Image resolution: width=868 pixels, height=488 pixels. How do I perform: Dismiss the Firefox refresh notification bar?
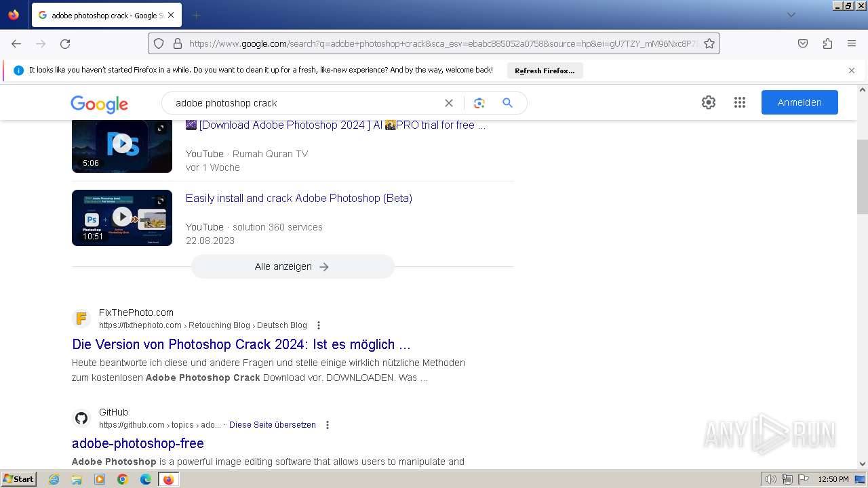click(852, 70)
